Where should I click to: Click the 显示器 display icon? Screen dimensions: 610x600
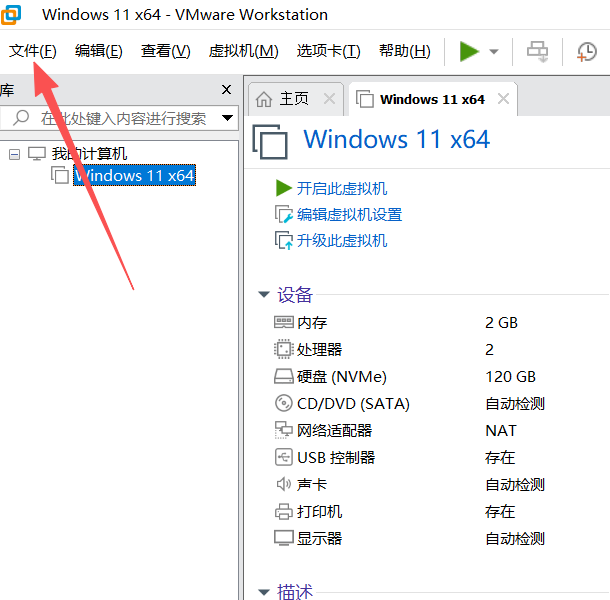(x=284, y=539)
